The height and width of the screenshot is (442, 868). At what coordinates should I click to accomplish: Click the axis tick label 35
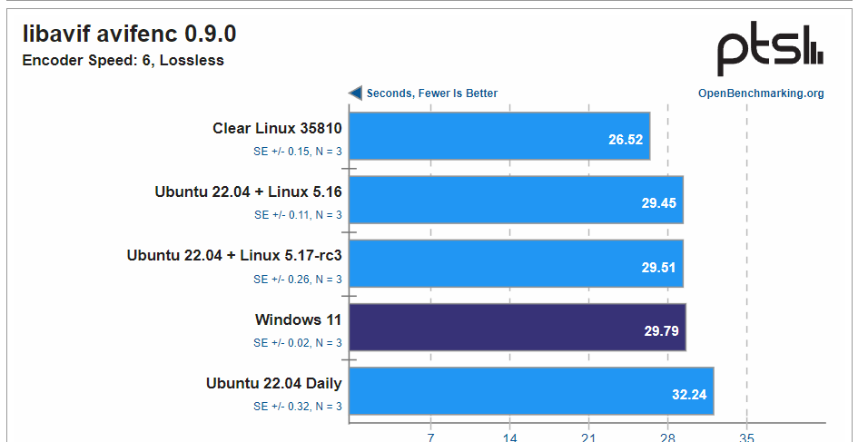746,435
